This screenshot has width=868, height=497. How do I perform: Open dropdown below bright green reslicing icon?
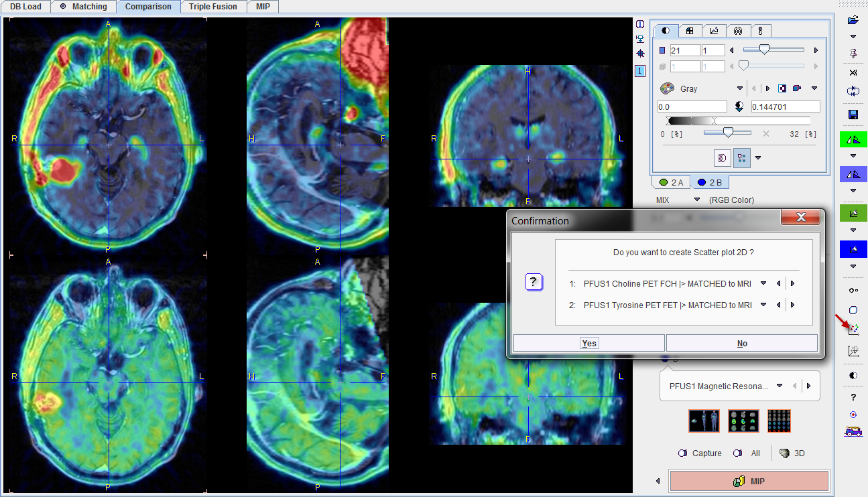[853, 156]
